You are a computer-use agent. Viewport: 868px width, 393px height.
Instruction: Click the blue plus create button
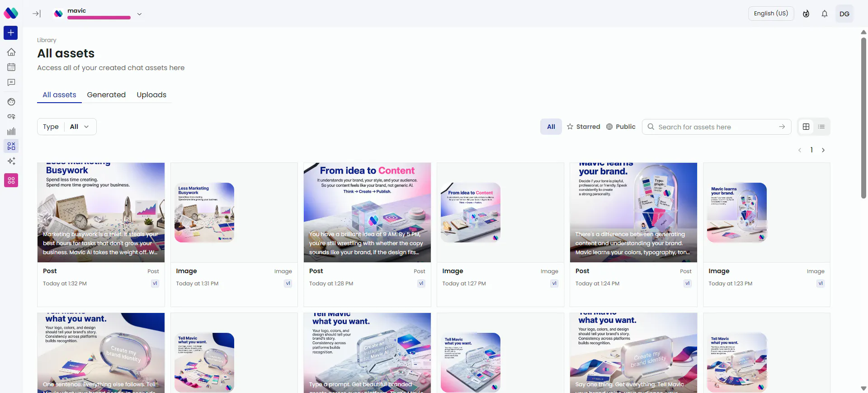point(11,33)
